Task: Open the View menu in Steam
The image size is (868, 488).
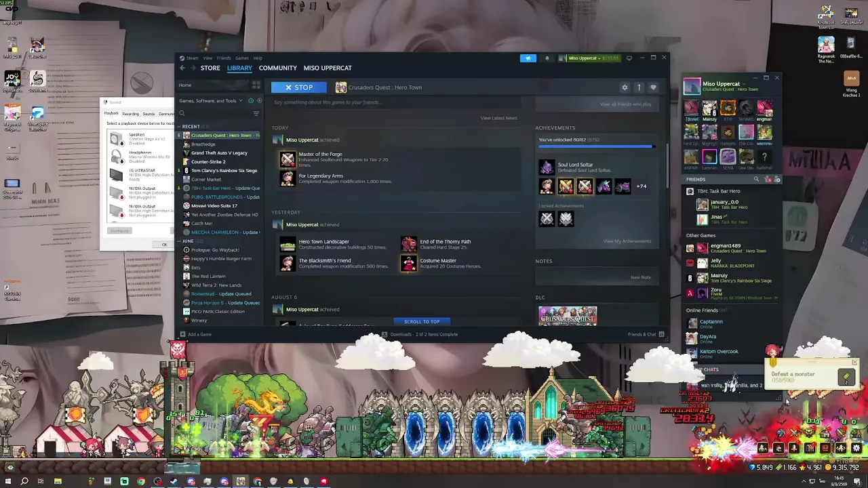Action: point(208,58)
